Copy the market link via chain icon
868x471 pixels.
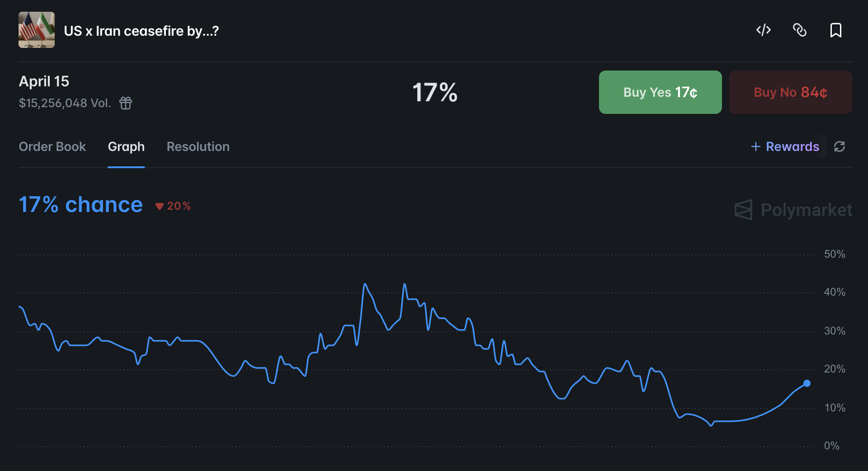pos(799,30)
